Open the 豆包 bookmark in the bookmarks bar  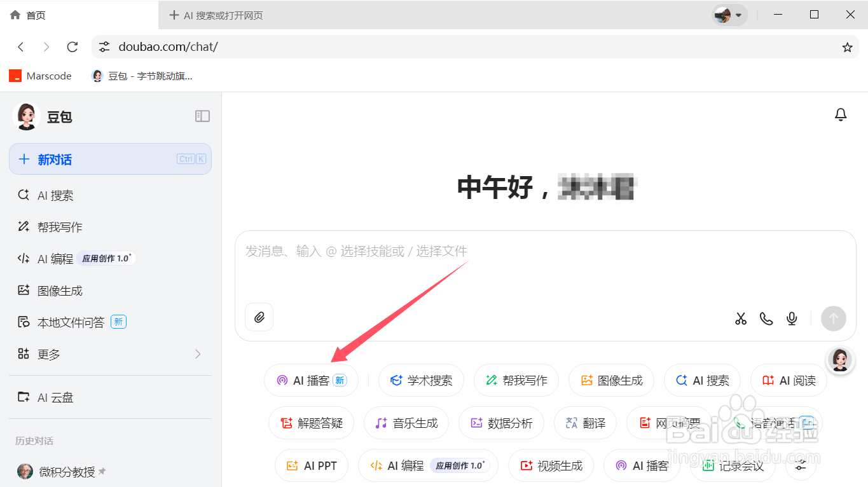(x=142, y=76)
